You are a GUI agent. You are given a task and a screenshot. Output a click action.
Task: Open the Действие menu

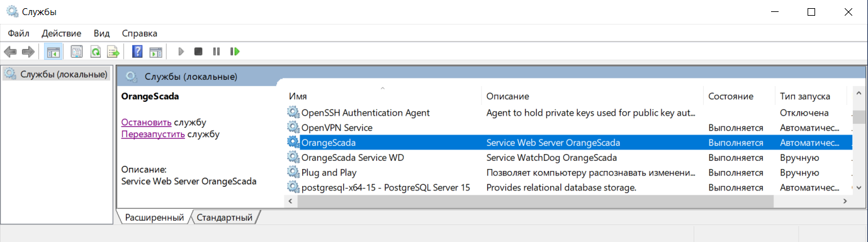pyautogui.click(x=62, y=33)
